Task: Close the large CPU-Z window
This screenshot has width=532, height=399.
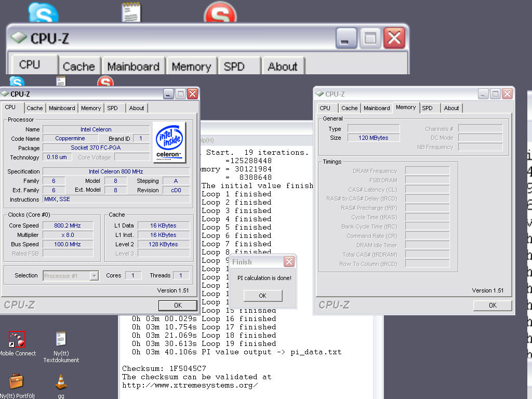Action: pos(394,38)
